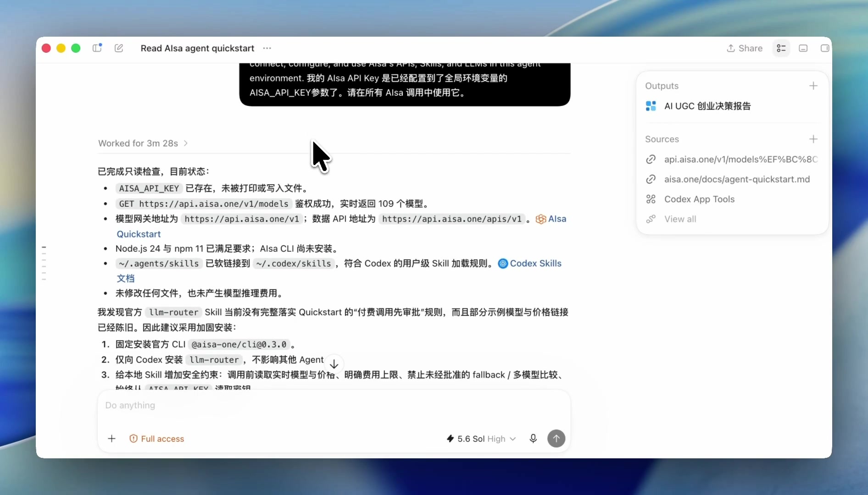Click the AI UGC report app icon
The image size is (868, 495).
coord(651,106)
